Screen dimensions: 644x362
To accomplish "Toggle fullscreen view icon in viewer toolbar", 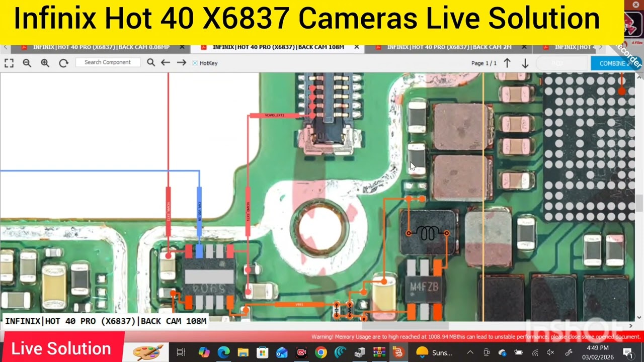I will tap(9, 63).
